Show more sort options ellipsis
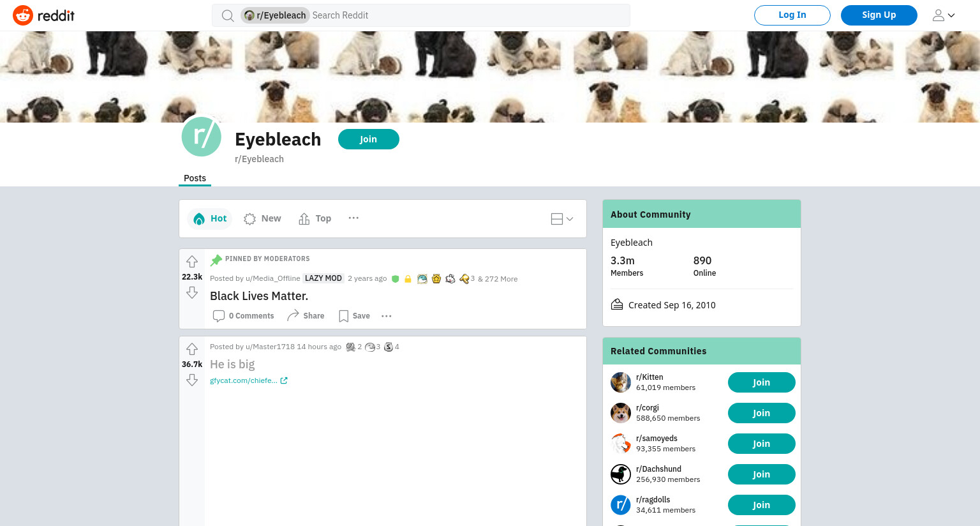The image size is (980, 526). 353,218
